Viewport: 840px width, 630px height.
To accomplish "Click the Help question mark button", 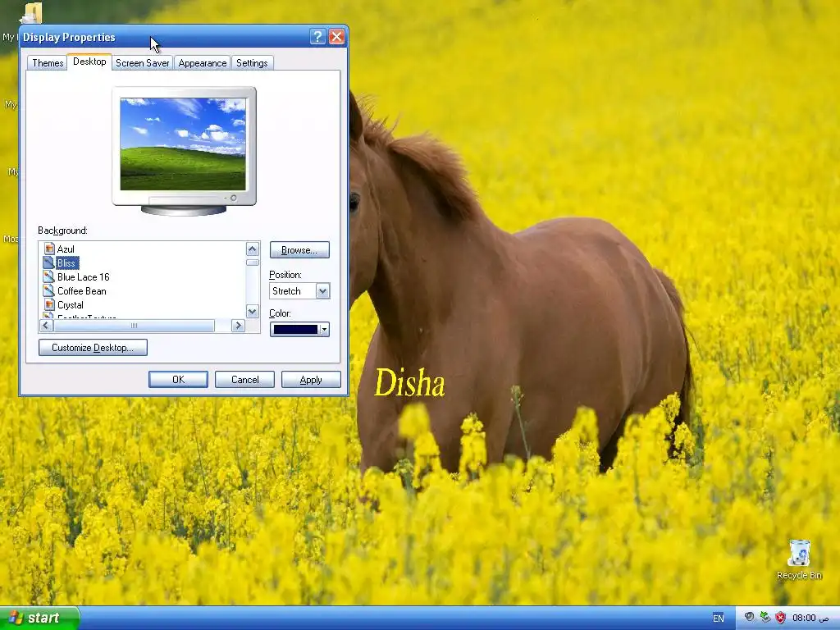I will [x=317, y=36].
